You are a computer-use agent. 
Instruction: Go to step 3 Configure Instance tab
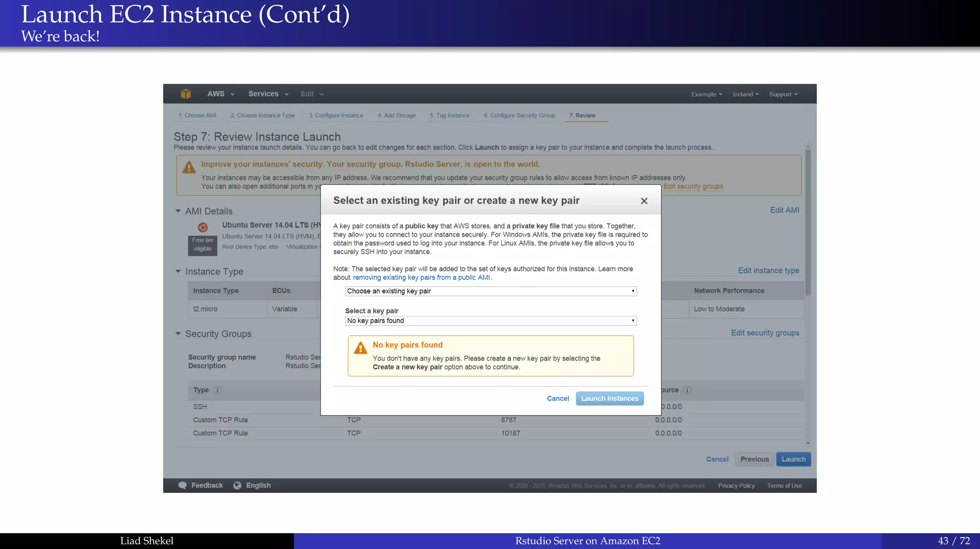(336, 115)
